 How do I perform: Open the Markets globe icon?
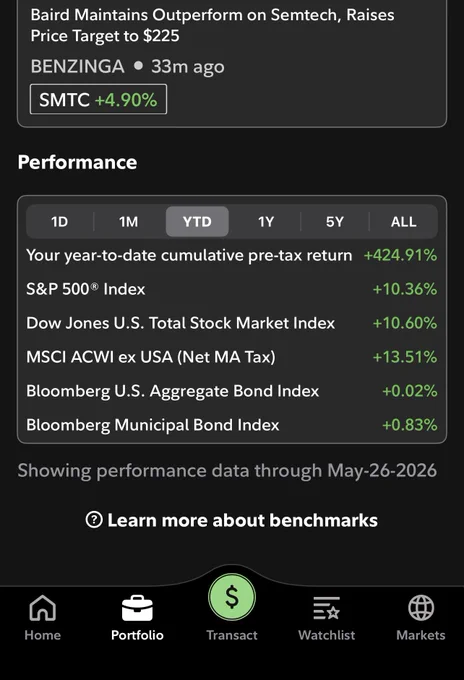point(421,608)
